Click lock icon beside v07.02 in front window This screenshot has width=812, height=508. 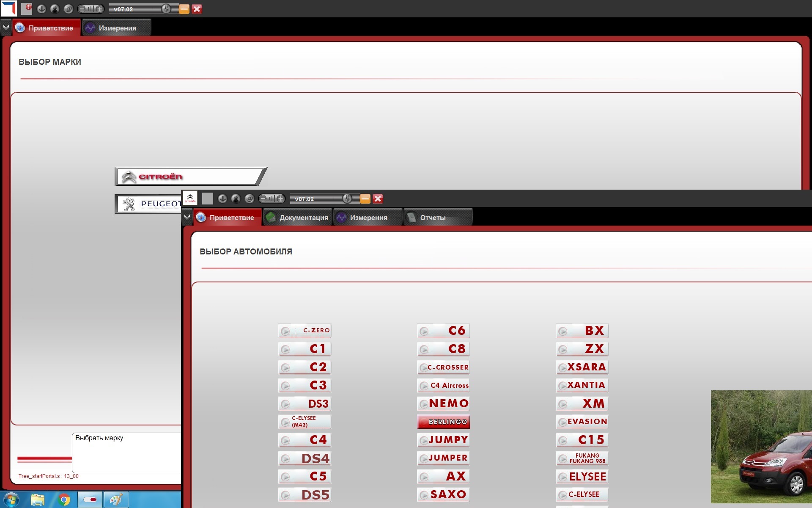click(347, 199)
